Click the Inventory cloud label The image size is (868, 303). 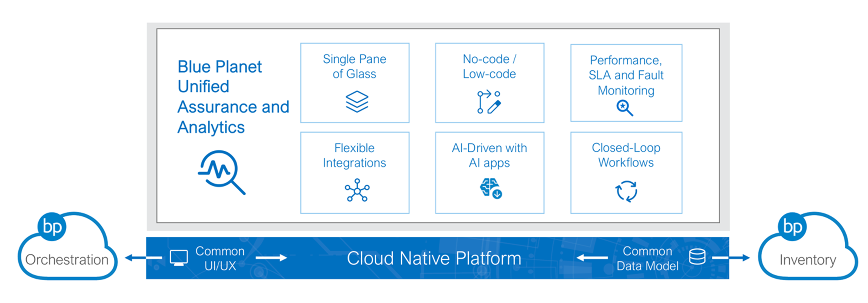coord(808,260)
